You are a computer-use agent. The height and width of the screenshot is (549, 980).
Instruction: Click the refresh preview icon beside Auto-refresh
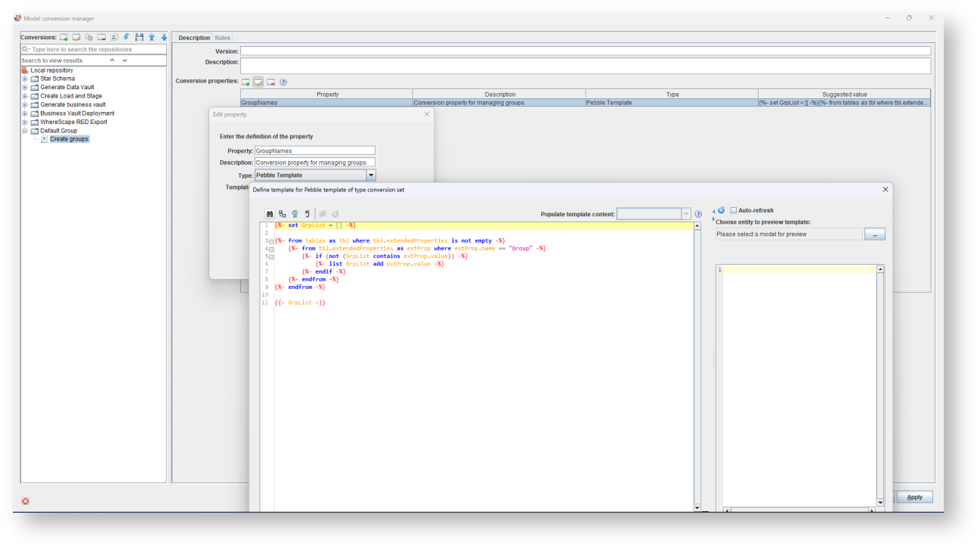(x=721, y=210)
